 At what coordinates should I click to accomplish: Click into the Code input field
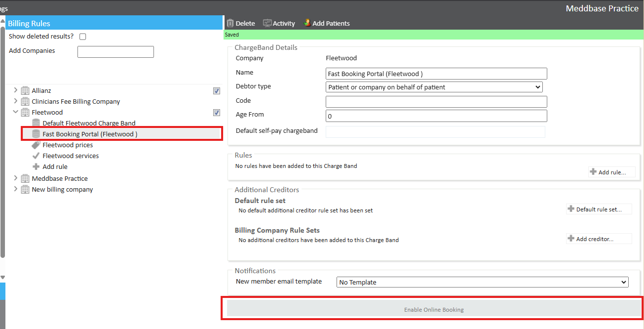pos(436,102)
